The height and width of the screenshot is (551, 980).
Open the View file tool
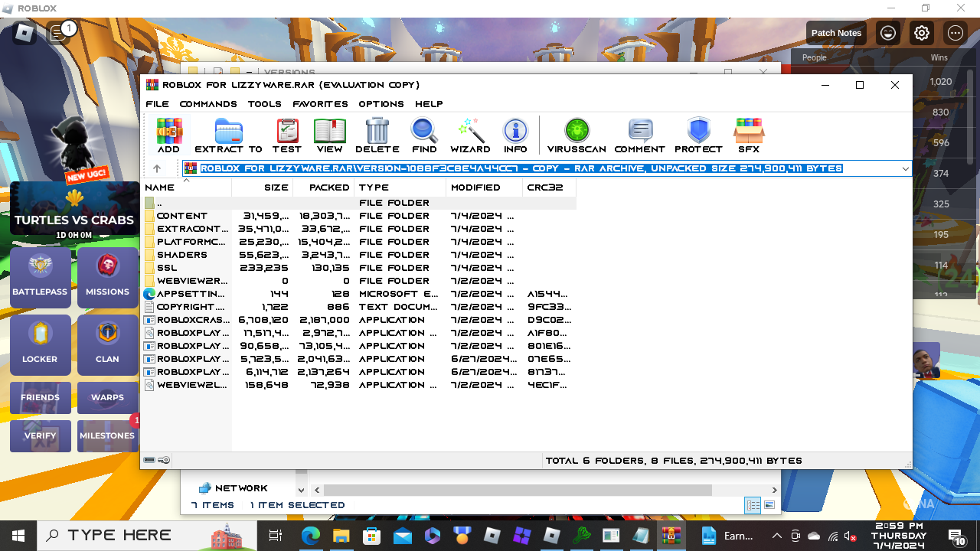pos(329,135)
